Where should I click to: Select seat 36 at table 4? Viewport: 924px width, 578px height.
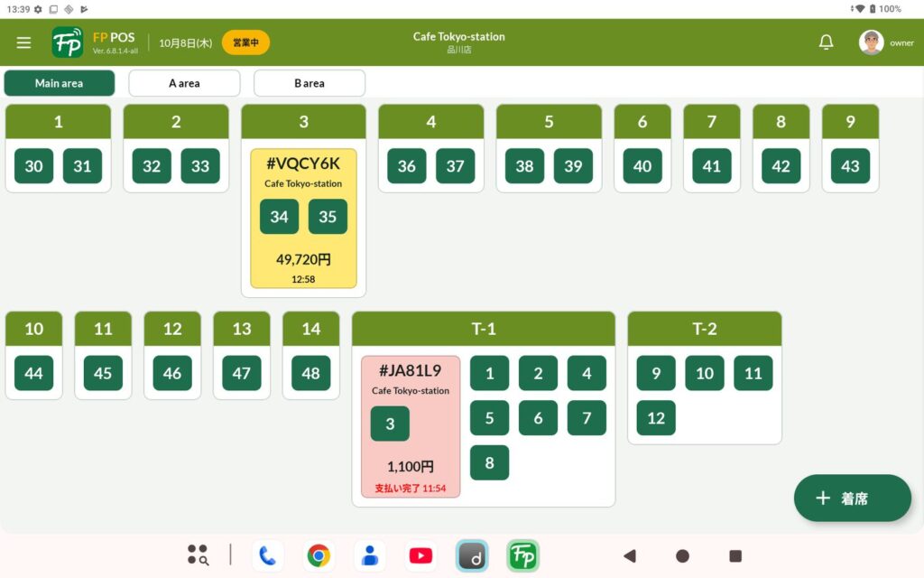pyautogui.click(x=407, y=166)
